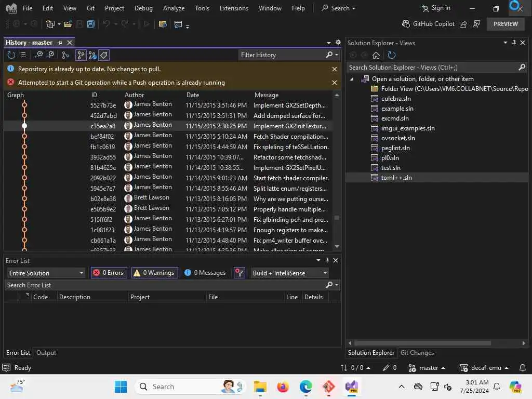Click the Open File folder icon

pos(68,24)
